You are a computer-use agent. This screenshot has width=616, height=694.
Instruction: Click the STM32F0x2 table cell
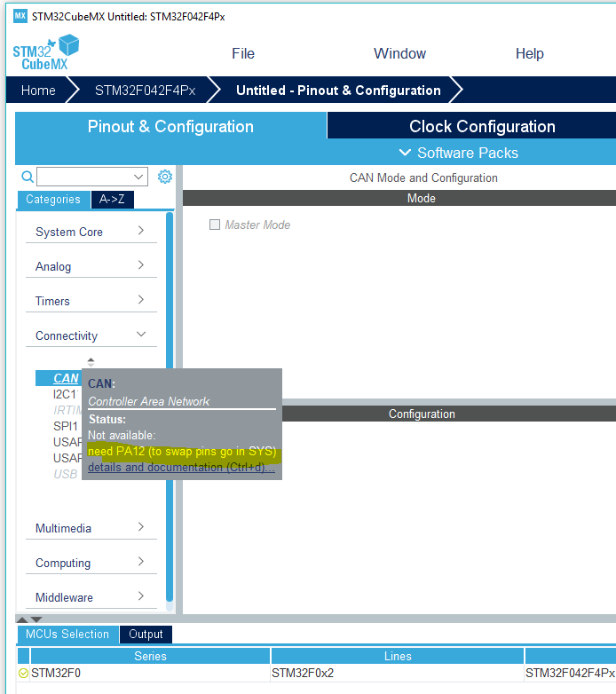pyautogui.click(x=398, y=673)
